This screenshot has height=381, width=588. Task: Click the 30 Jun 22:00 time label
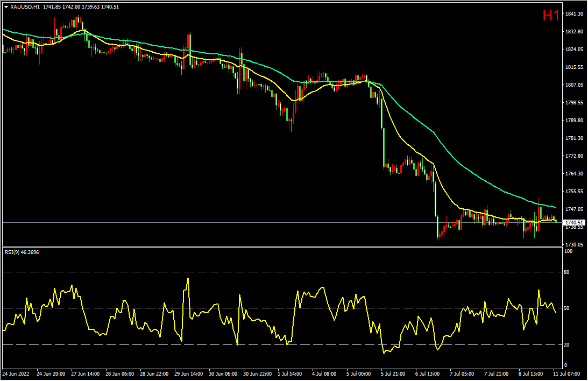pyautogui.click(x=258, y=374)
